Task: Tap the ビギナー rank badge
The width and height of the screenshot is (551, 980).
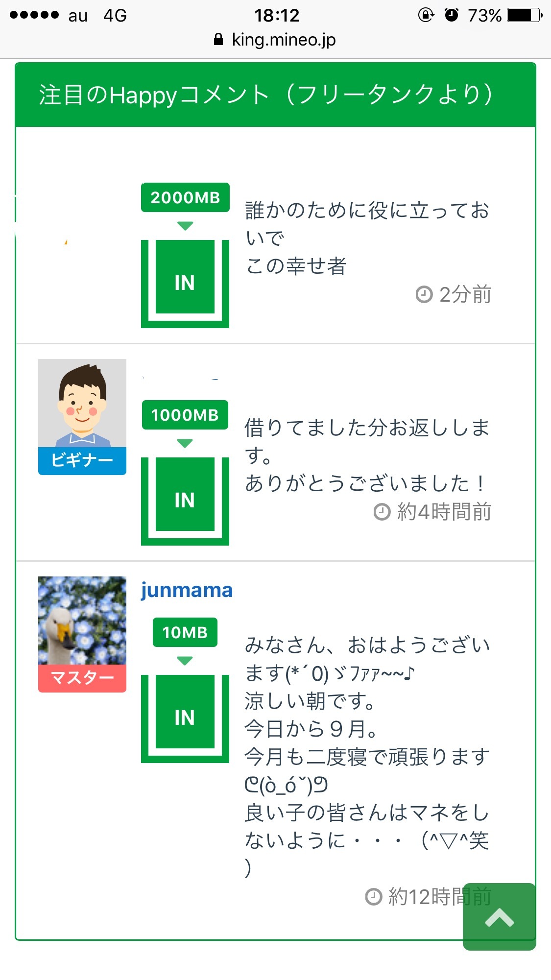Action: point(82,460)
